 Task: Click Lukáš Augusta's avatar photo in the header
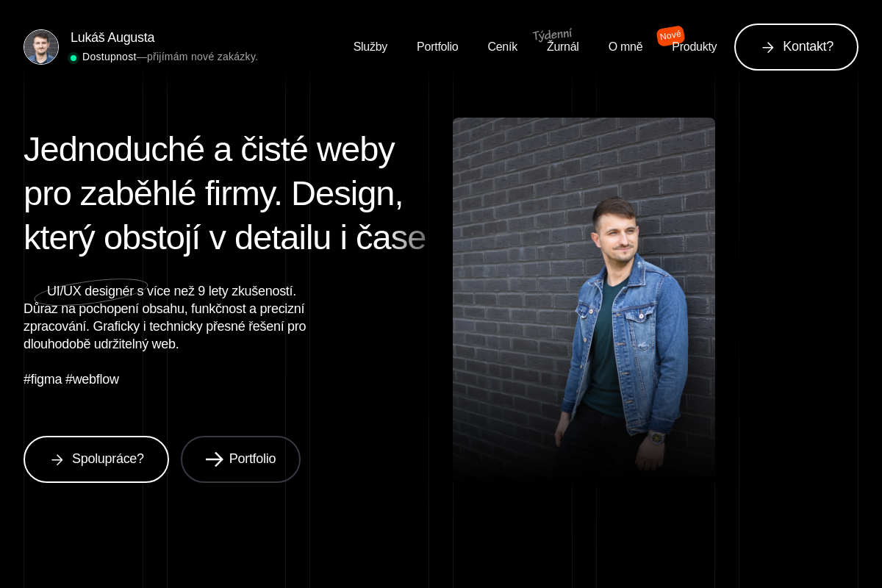coord(41,47)
